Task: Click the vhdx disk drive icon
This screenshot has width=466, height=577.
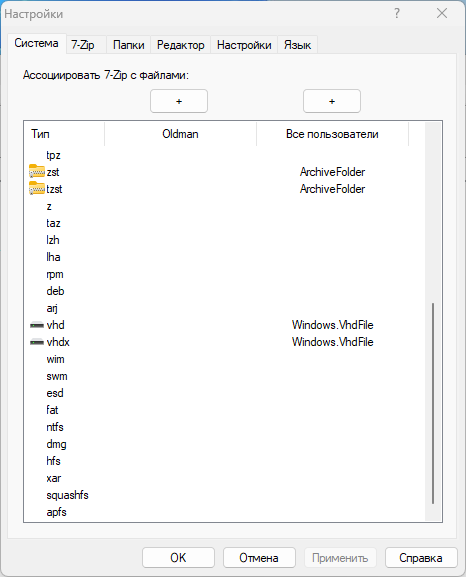Action: coord(37,342)
